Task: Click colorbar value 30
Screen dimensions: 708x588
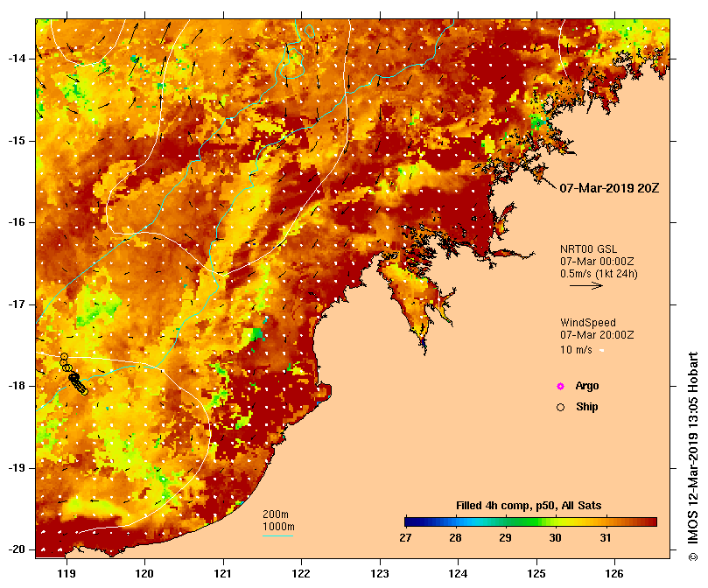Action: pyautogui.click(x=556, y=538)
